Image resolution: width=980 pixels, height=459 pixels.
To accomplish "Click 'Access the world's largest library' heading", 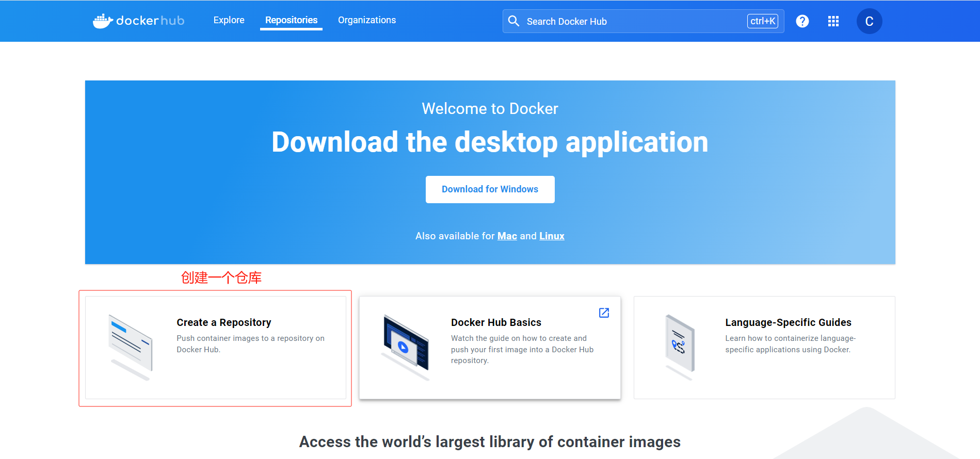I will [x=490, y=442].
